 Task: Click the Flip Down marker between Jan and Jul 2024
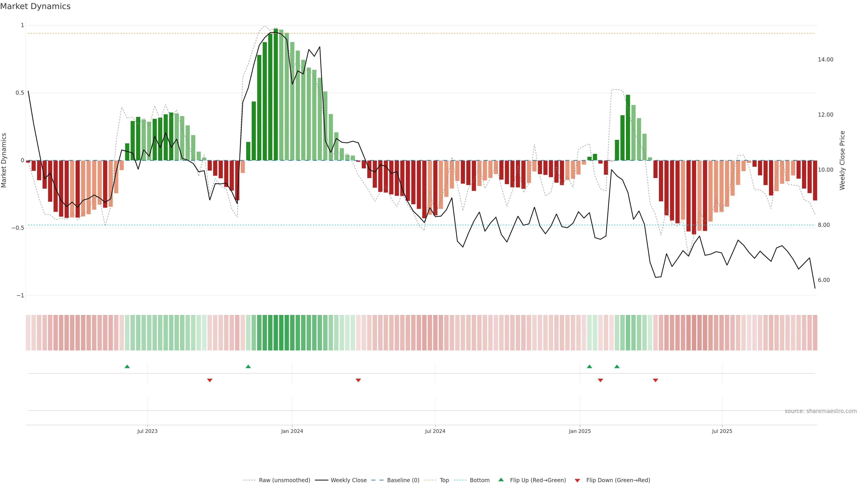click(358, 380)
